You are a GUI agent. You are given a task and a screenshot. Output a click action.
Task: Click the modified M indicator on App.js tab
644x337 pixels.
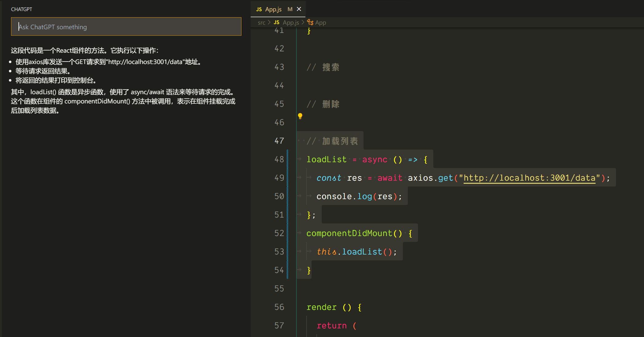(290, 9)
